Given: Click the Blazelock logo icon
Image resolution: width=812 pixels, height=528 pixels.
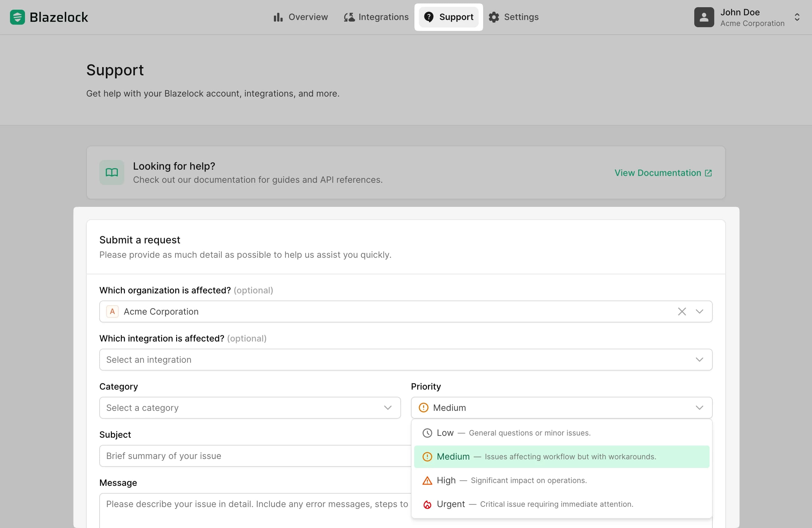Looking at the screenshot, I should click(17, 17).
